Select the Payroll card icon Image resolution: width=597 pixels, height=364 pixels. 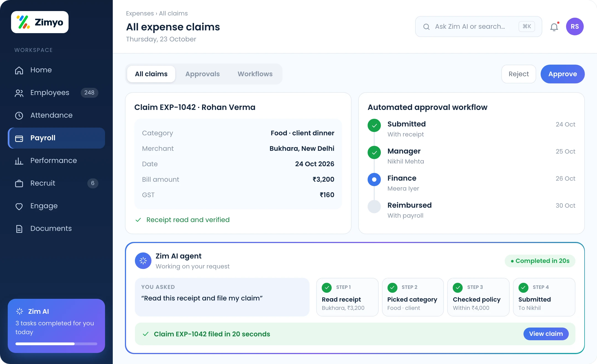[19, 138]
